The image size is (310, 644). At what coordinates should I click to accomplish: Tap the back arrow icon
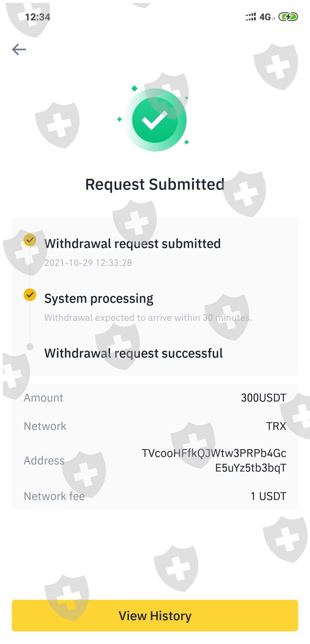coord(19,49)
